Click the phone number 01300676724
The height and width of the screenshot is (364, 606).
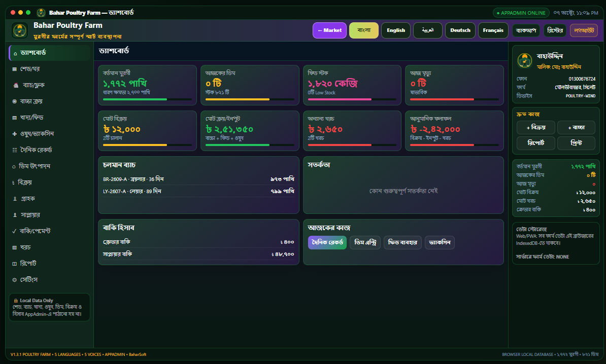click(582, 79)
